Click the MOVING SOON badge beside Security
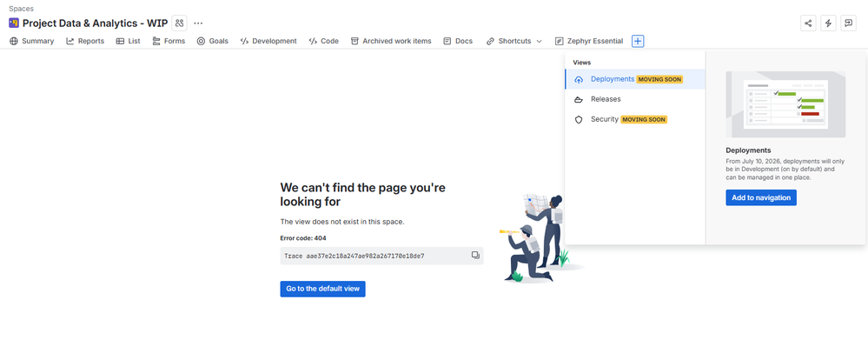 coord(644,120)
